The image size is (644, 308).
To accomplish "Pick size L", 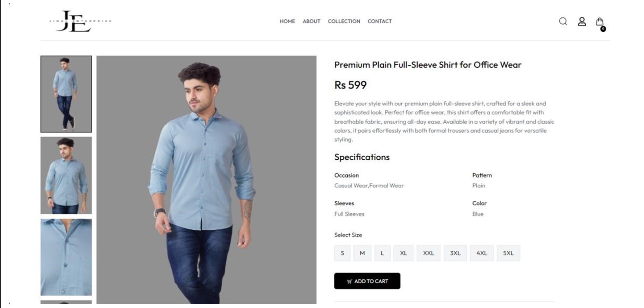I will [382, 253].
